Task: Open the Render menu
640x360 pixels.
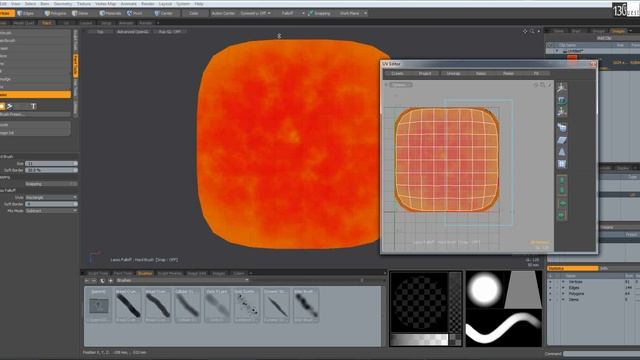Action: coord(148,4)
